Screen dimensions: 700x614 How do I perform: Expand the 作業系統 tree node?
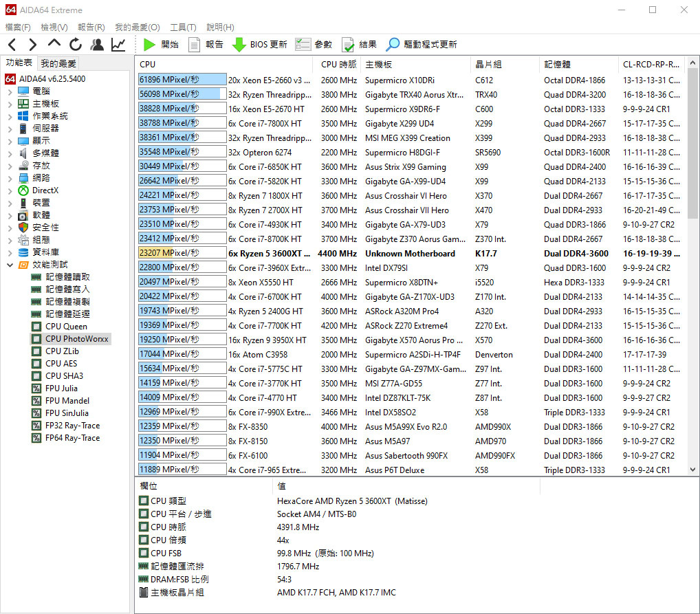(10, 116)
